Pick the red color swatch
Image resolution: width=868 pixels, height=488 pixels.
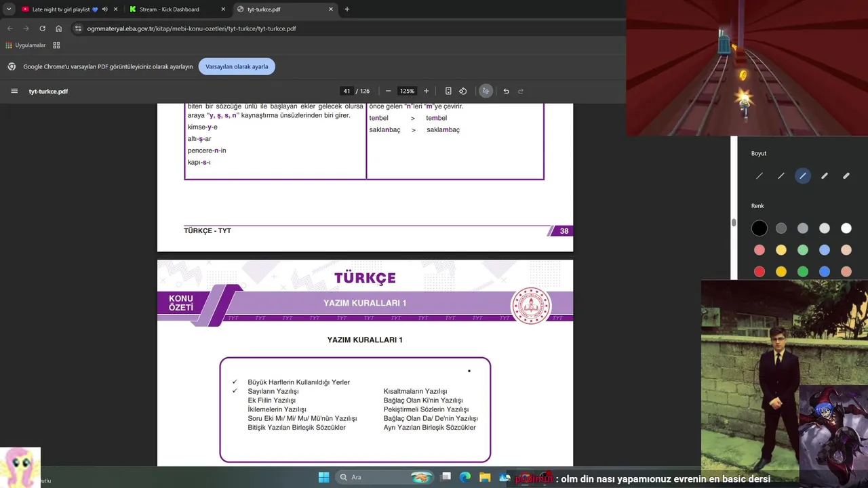[759, 272]
